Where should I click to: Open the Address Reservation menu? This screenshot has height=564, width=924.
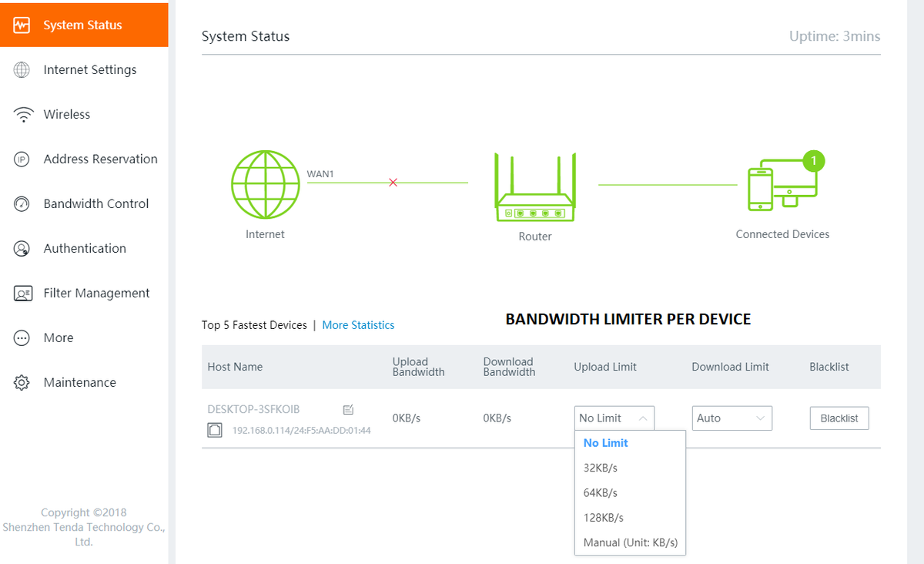click(100, 159)
